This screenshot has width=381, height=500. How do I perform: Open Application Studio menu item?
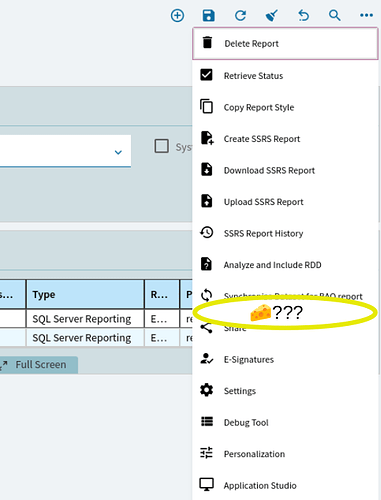coord(285,485)
